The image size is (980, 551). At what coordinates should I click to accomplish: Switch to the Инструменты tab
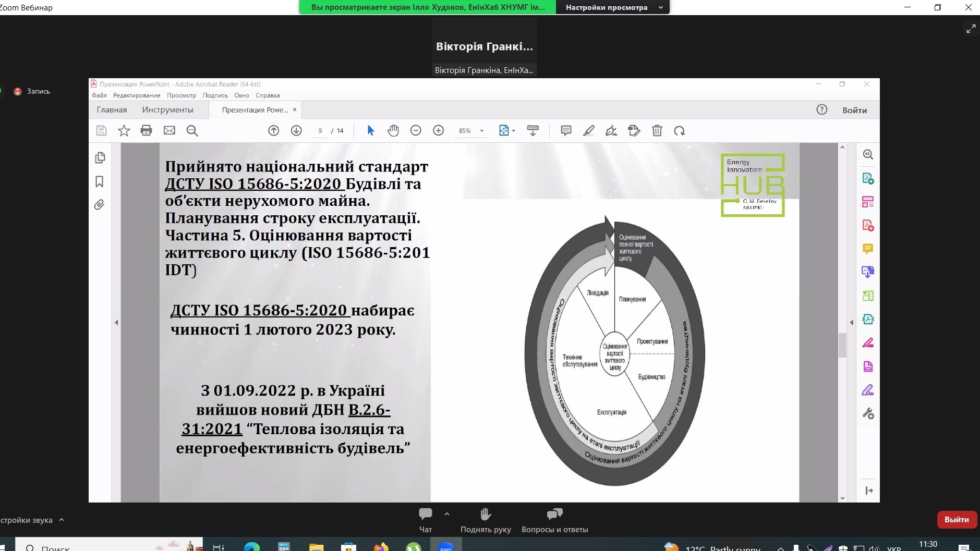[x=167, y=110]
